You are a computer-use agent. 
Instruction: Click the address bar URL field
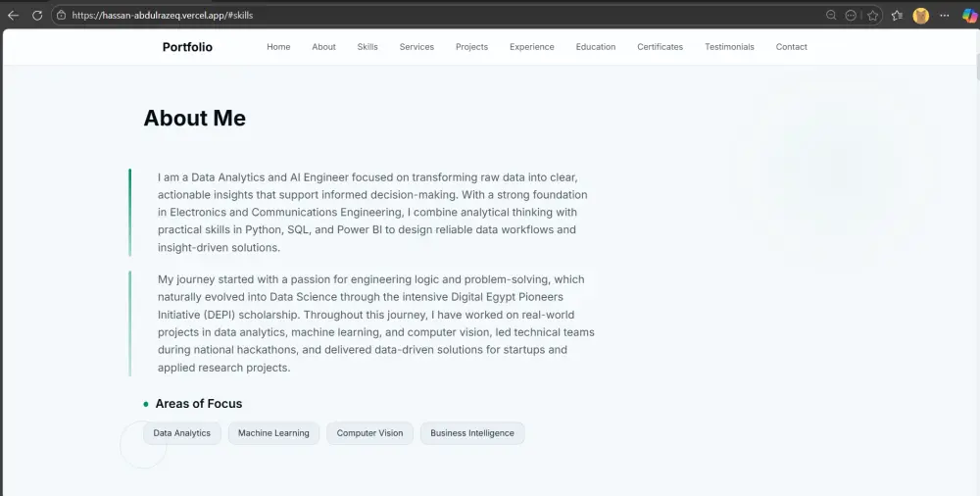pos(392,16)
